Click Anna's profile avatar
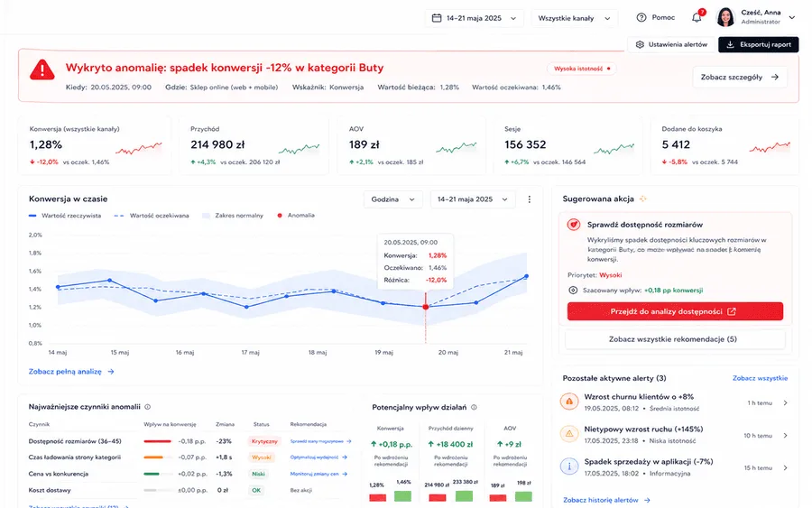The width and height of the screenshot is (812, 508). click(x=725, y=17)
